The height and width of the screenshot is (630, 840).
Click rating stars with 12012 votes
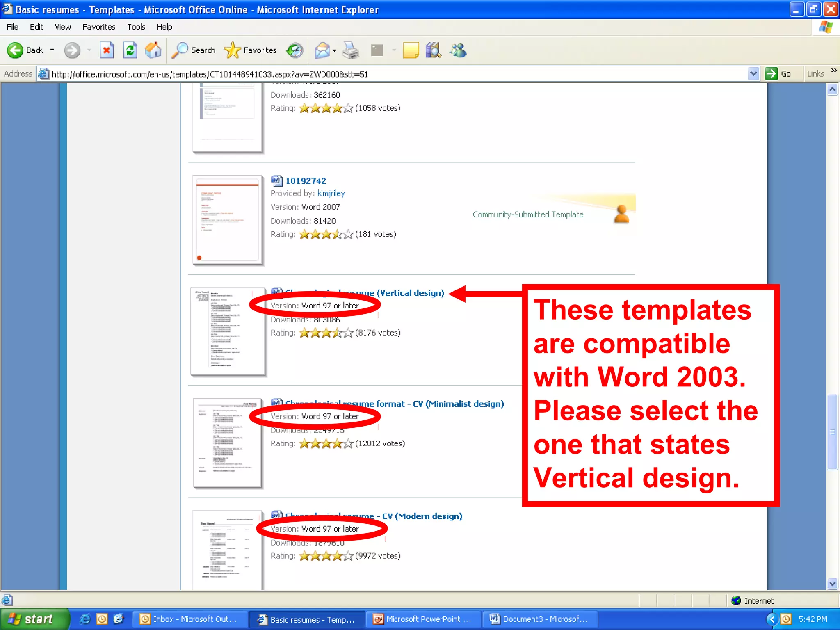point(326,444)
